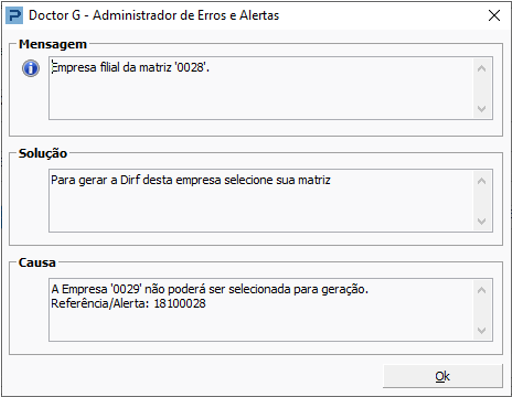Click the line mentioning Empresa '0029'

tap(210, 289)
